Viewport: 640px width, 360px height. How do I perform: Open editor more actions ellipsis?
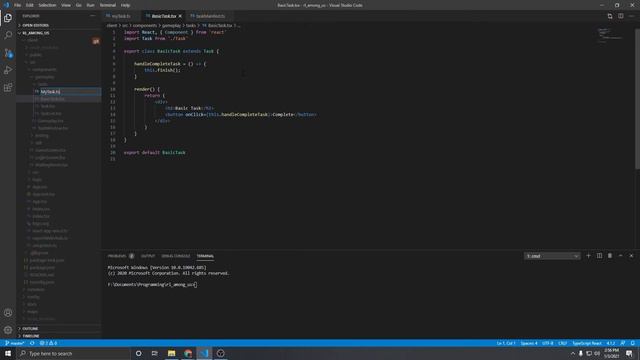[x=631, y=16]
